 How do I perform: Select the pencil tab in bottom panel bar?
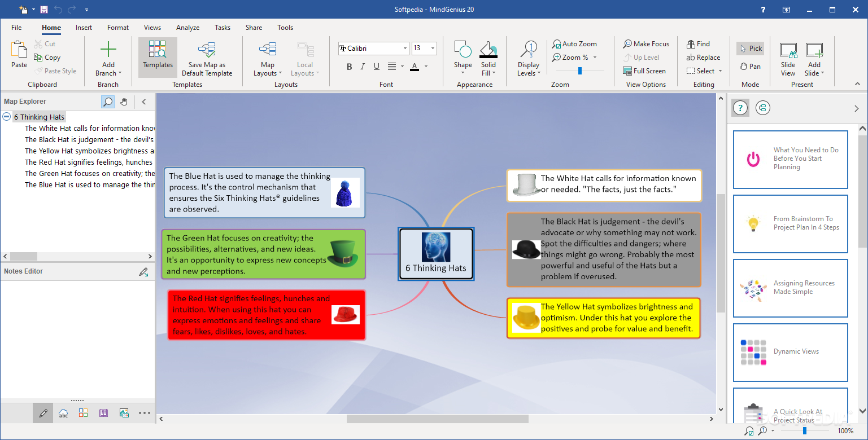[43, 413]
